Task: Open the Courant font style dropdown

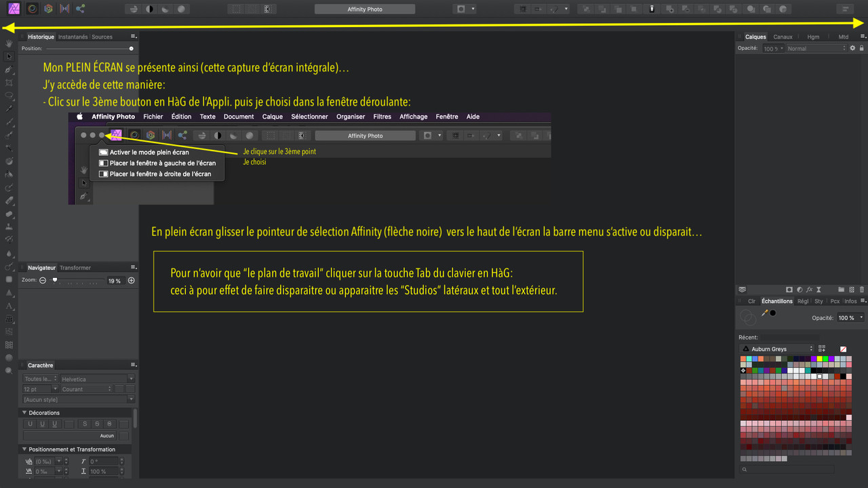Action: tap(86, 389)
